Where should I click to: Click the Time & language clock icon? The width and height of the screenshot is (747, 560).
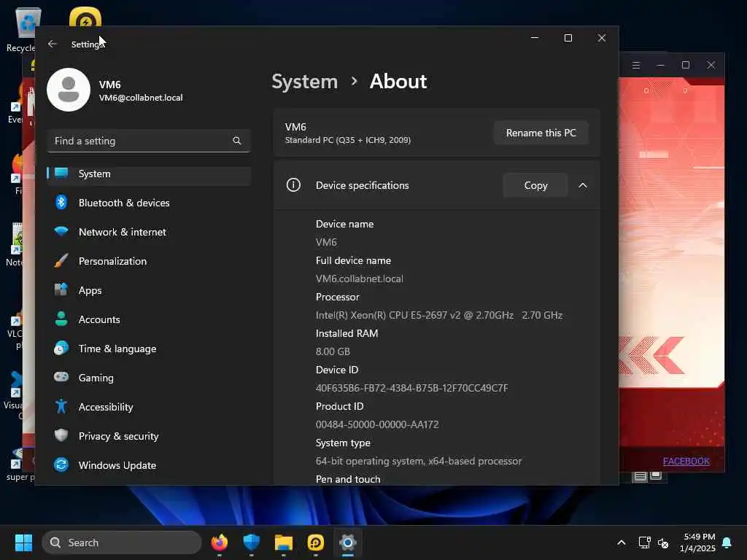tap(61, 348)
